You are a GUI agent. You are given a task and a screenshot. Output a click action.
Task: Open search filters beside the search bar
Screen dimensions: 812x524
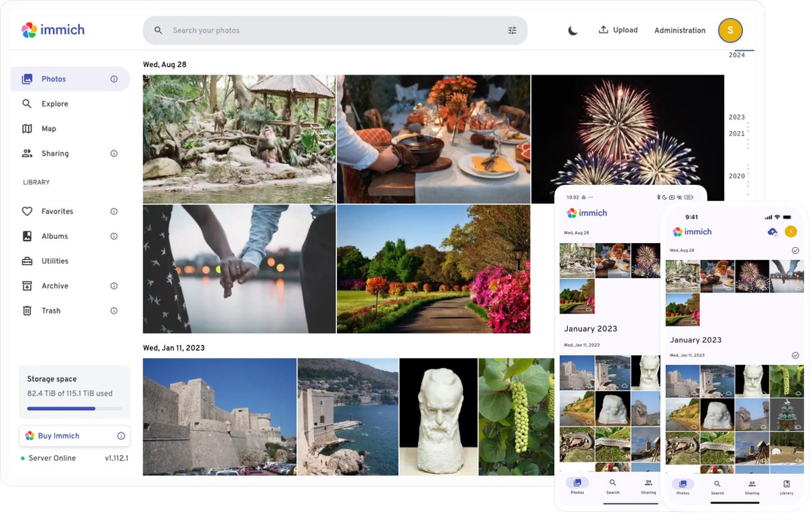[x=512, y=30]
